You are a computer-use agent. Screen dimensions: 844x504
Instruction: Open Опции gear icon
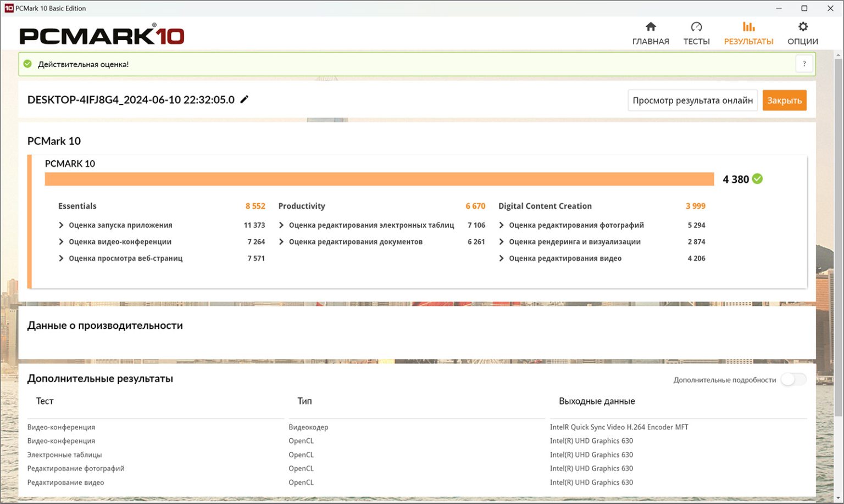click(x=803, y=27)
